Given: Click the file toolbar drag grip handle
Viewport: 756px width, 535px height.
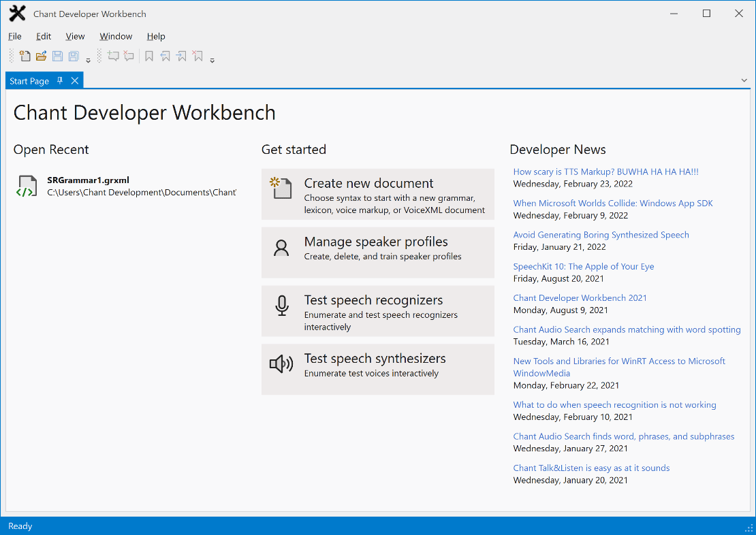Looking at the screenshot, I should coord(12,56).
